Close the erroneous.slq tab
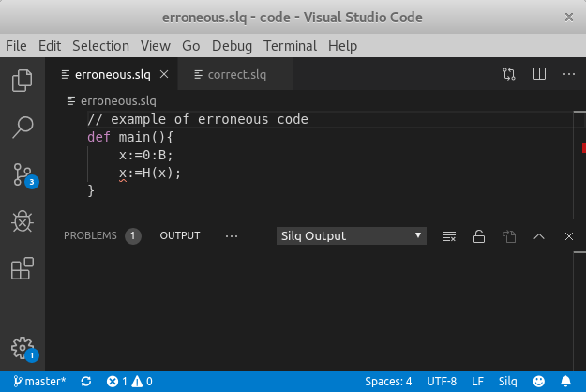 [164, 74]
